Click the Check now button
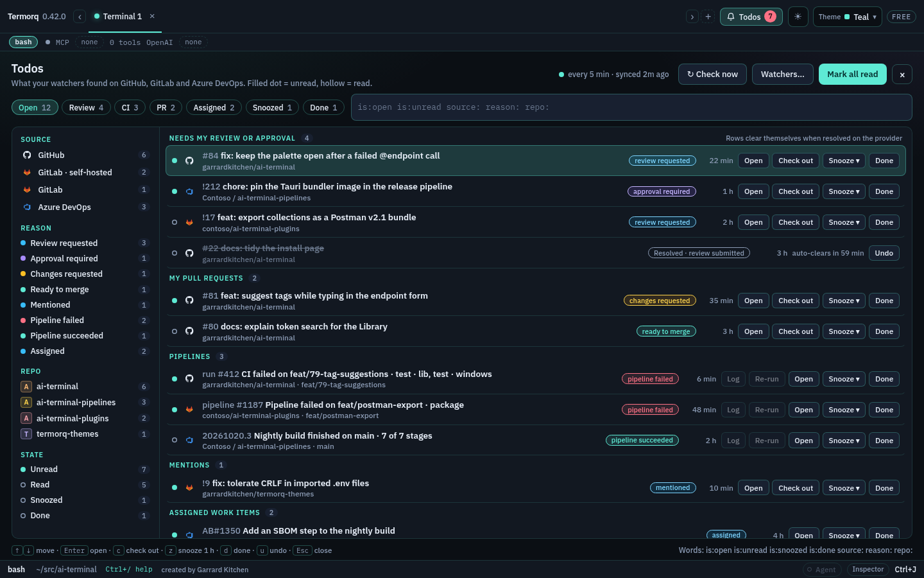The height and width of the screenshot is (578, 924). pos(712,74)
